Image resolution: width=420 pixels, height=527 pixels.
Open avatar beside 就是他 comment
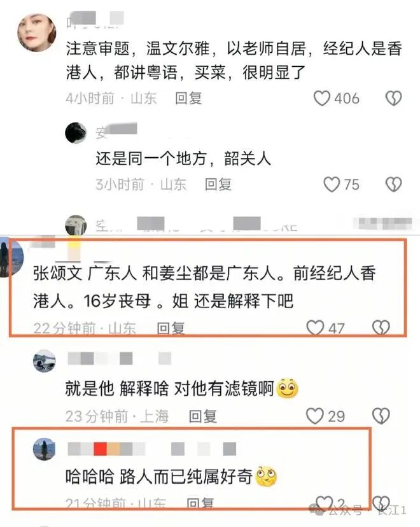45,361
